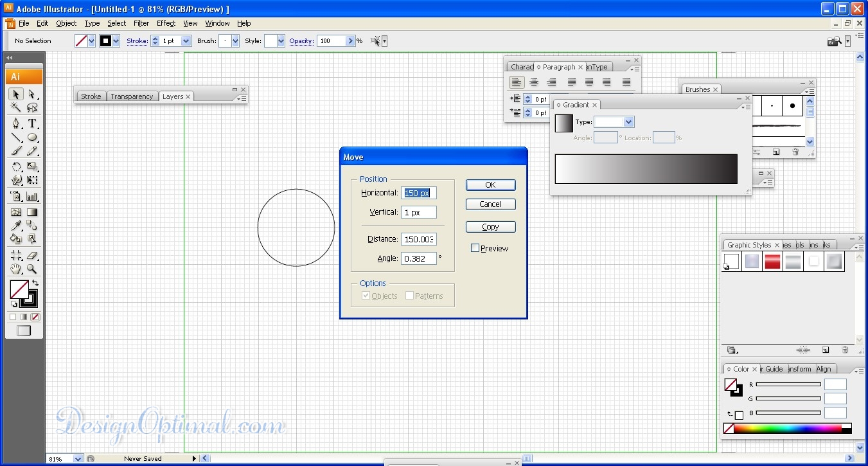Toggle the Patterns checkbox
The image size is (868, 466).
409,296
